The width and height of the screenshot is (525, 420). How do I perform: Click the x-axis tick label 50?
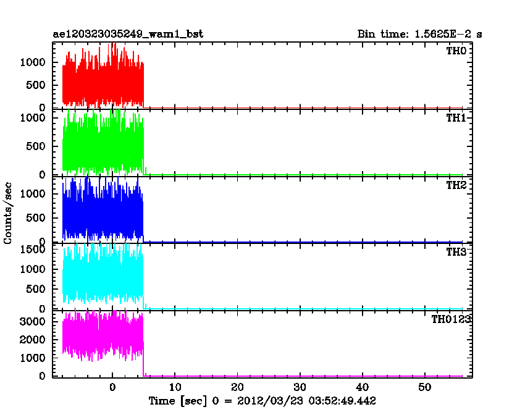point(424,387)
